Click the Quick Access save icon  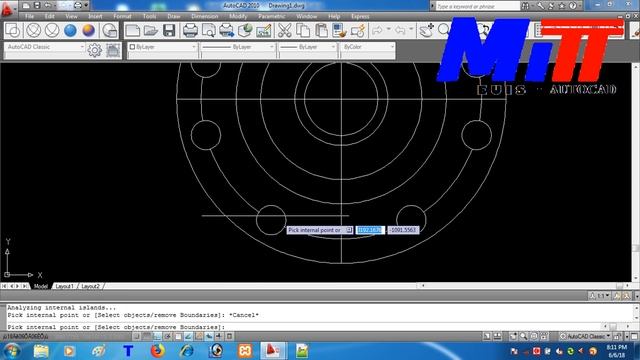(37, 6)
